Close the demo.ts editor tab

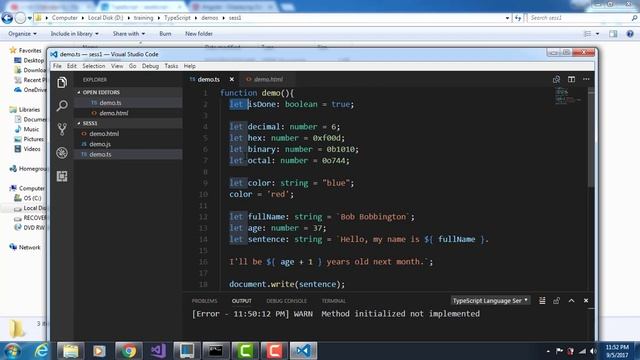231,79
